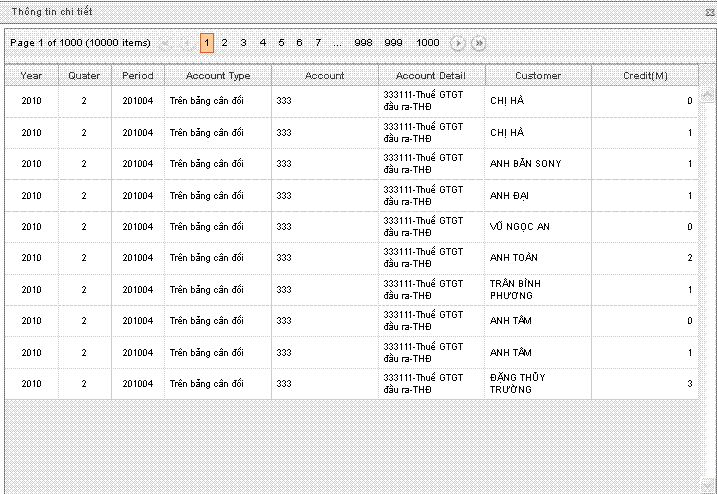Go to page 1000

click(x=428, y=43)
